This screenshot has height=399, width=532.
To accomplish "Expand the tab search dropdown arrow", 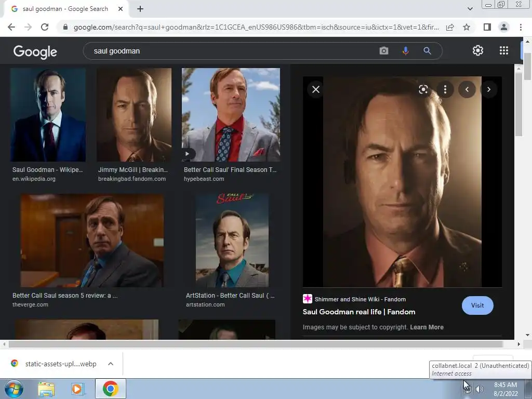I will coord(470,9).
